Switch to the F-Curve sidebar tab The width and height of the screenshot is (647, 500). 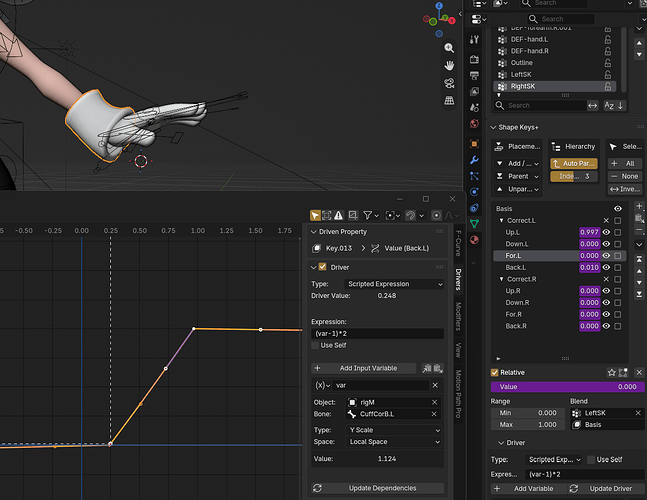point(458,243)
